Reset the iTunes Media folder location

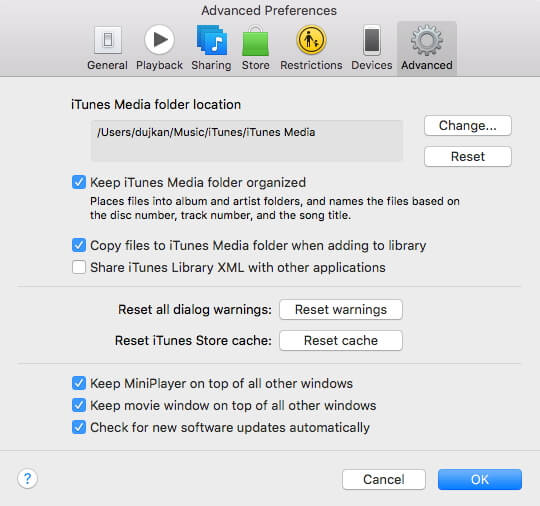click(x=468, y=157)
